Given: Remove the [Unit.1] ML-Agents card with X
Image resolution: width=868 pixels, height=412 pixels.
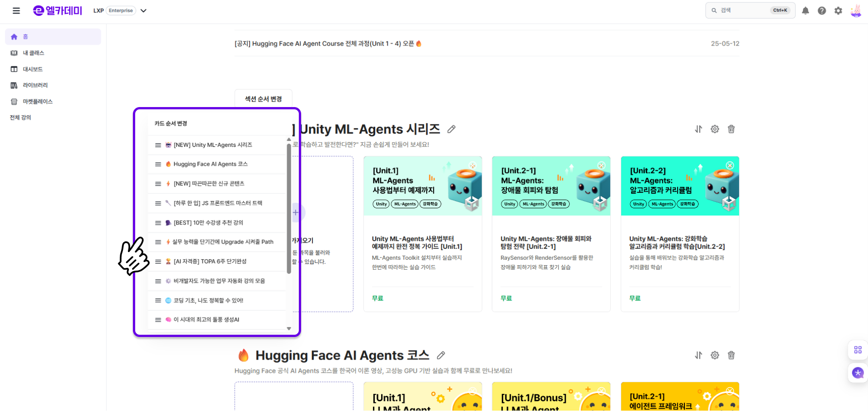Looking at the screenshot, I should 472,166.
